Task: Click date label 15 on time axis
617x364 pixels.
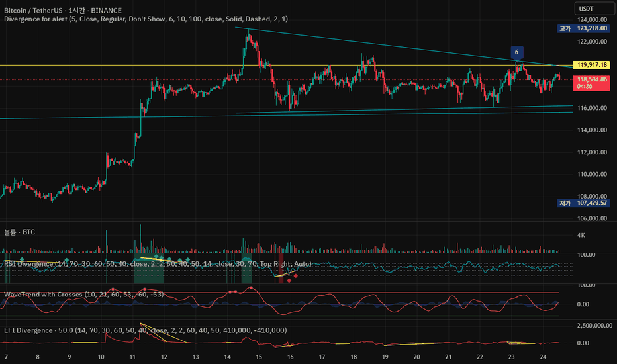Action: click(x=259, y=357)
